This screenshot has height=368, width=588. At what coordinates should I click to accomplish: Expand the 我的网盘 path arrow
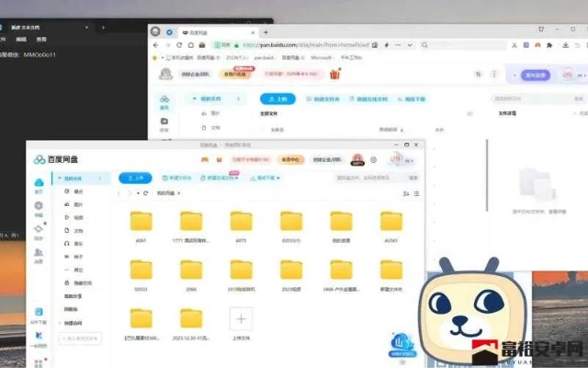point(179,193)
